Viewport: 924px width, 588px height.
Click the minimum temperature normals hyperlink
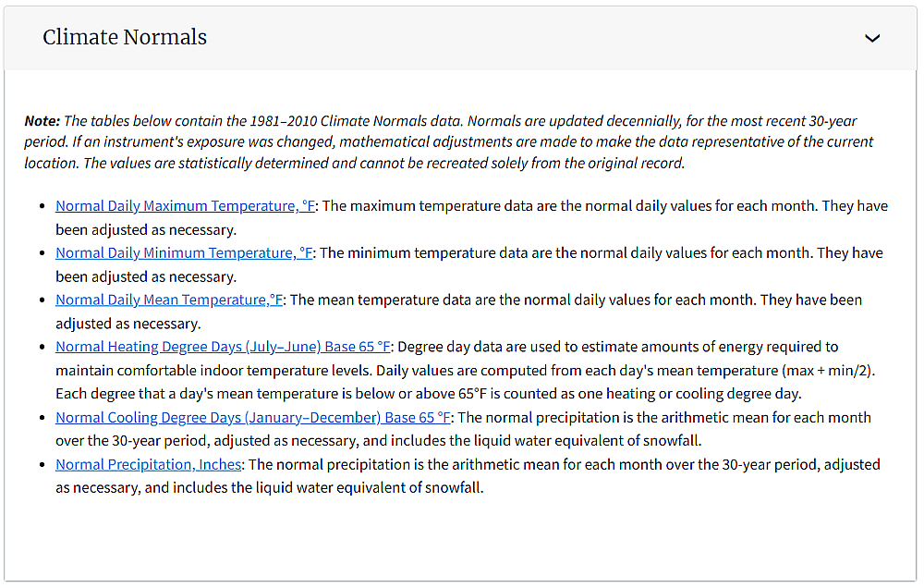[x=181, y=252]
